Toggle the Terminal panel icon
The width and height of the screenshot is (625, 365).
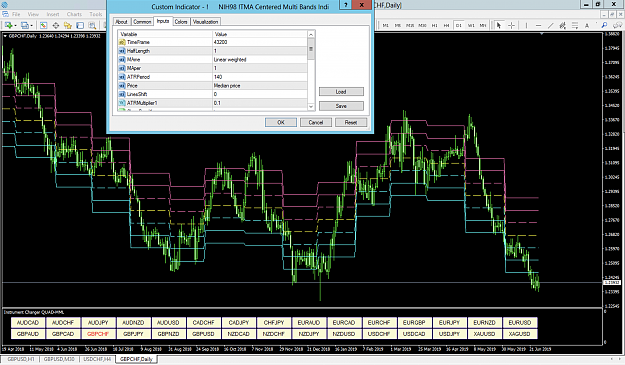pyautogui.click(x=80, y=26)
